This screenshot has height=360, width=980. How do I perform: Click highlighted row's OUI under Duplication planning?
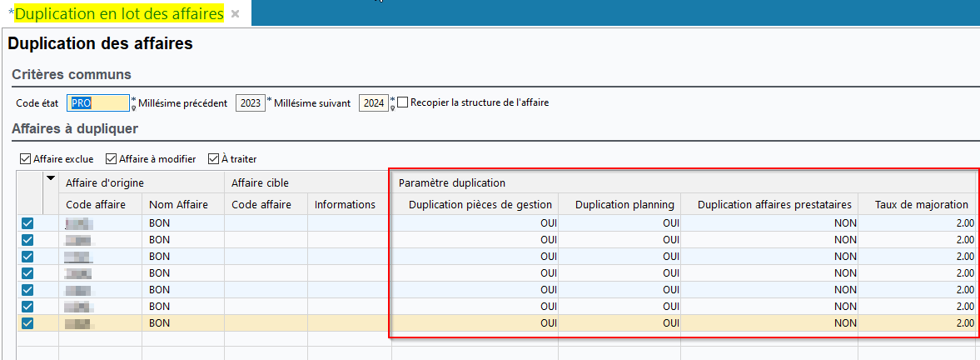pos(619,323)
